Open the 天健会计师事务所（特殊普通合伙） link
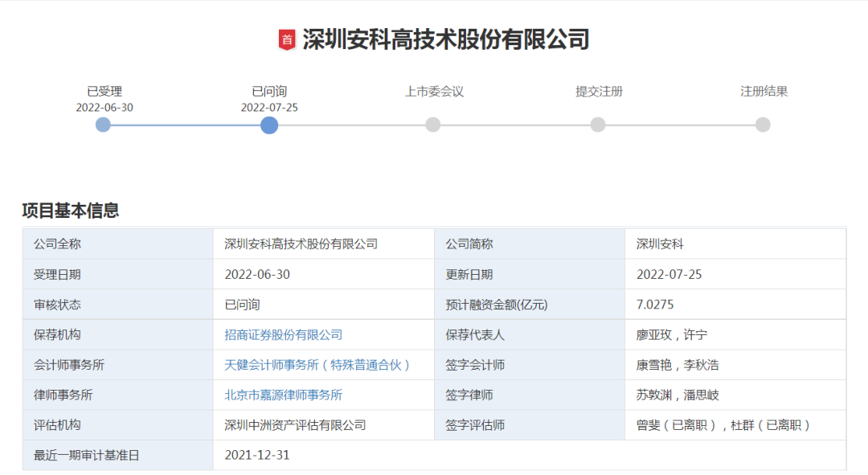The width and height of the screenshot is (868, 475). pos(317,365)
